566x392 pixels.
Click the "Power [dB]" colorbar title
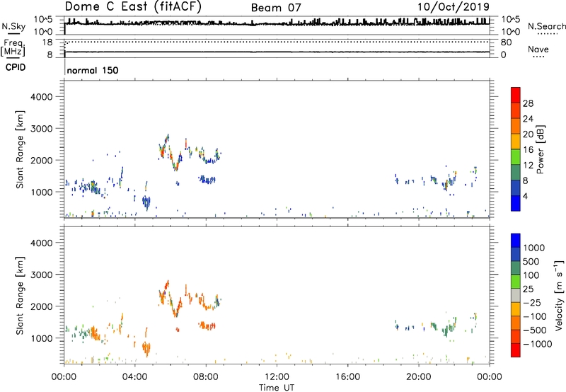(540, 149)
